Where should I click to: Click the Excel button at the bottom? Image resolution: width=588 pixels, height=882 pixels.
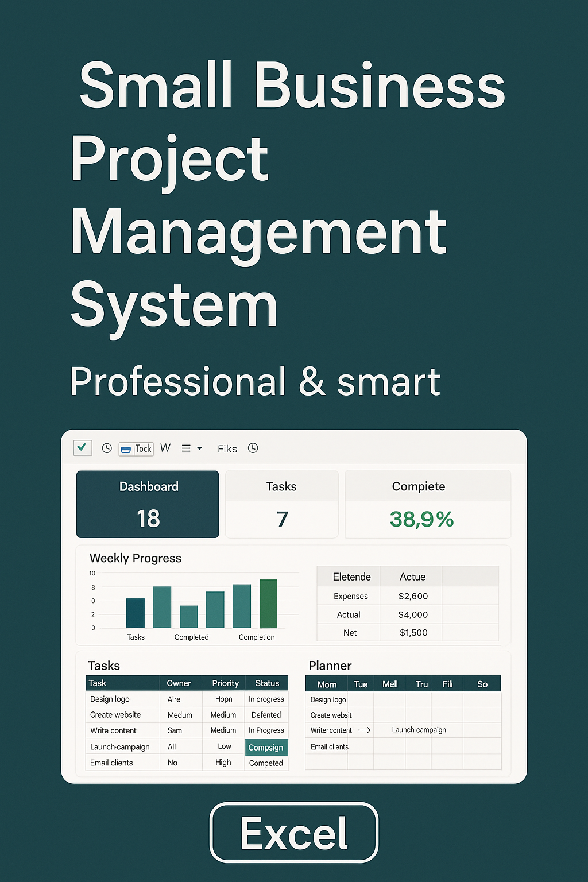(293, 832)
